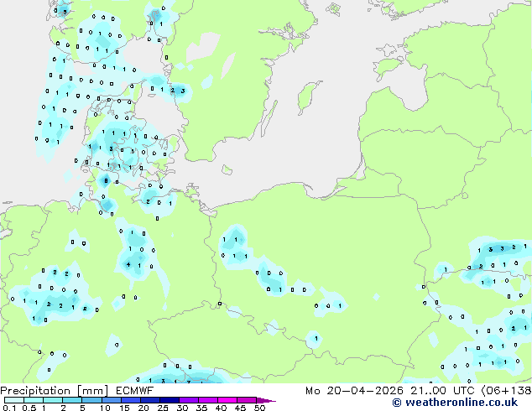Select the "20" legend scale label
Viewport: 532px width, 411px height.
point(143,408)
